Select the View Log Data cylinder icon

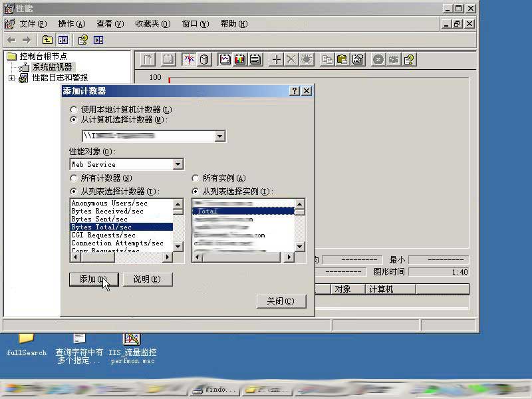204,60
